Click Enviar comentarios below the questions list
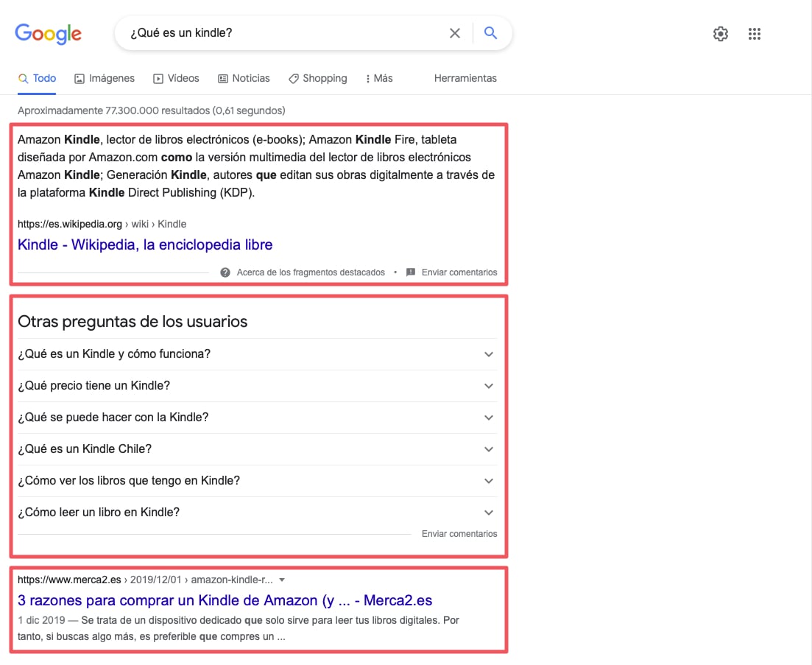Screen dimensions: 812x665 459,533
